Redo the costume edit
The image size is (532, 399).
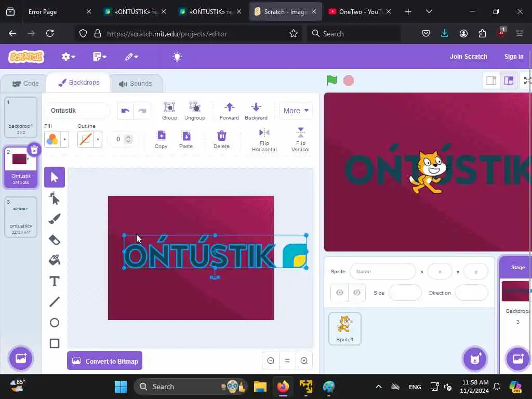coord(142,111)
